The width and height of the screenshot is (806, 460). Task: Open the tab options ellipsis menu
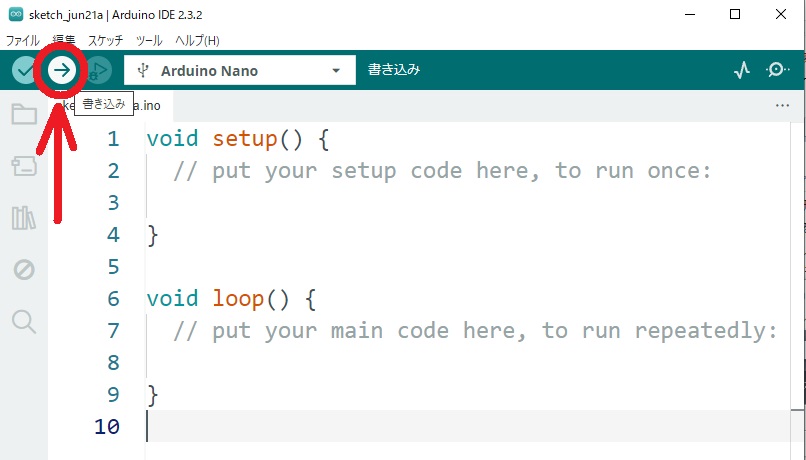coord(782,105)
